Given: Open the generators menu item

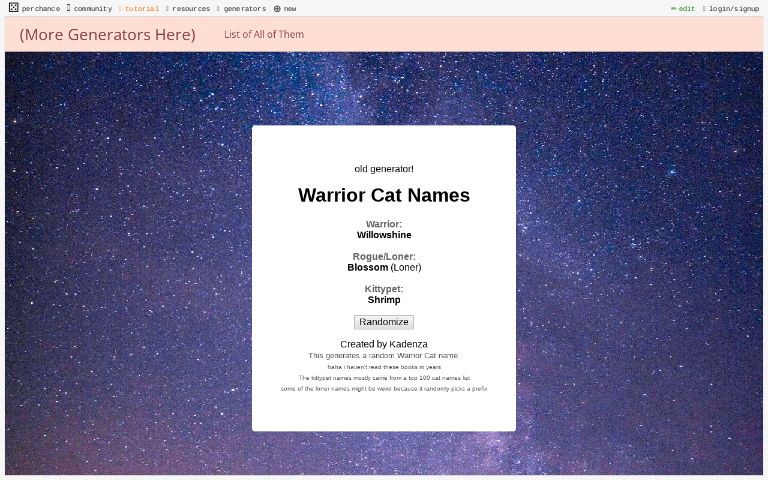Looking at the screenshot, I should (244, 9).
